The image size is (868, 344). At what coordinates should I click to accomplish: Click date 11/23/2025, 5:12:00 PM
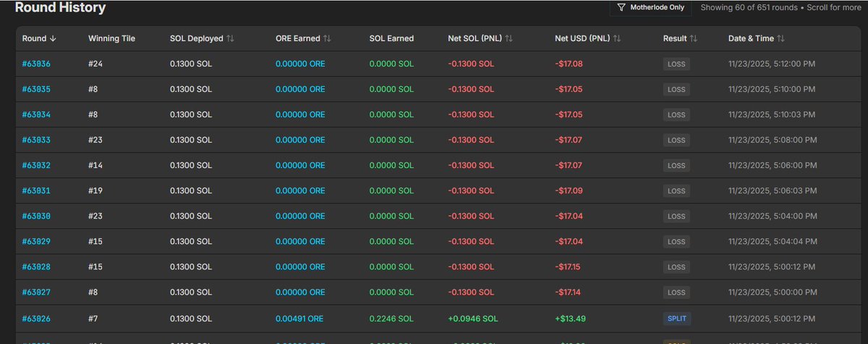tap(773, 64)
